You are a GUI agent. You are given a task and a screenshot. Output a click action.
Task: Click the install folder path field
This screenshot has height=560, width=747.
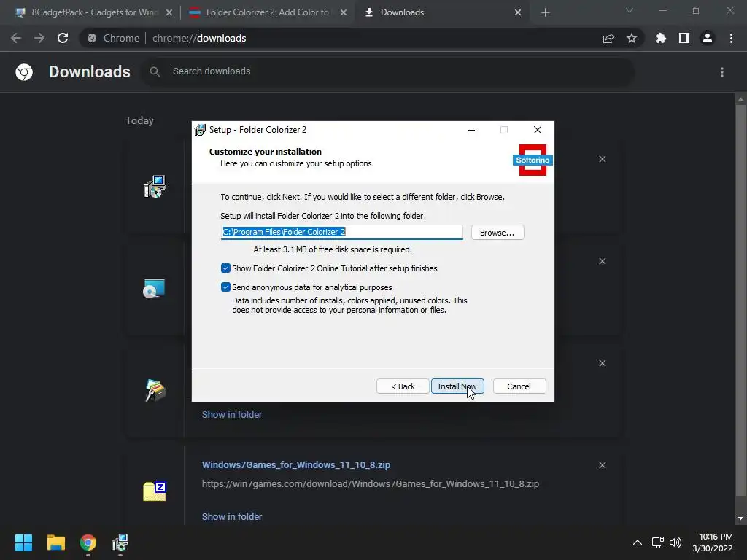(x=341, y=232)
